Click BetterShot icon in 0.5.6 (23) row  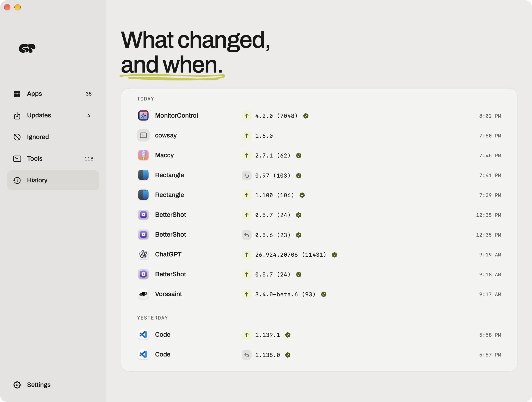coord(143,235)
